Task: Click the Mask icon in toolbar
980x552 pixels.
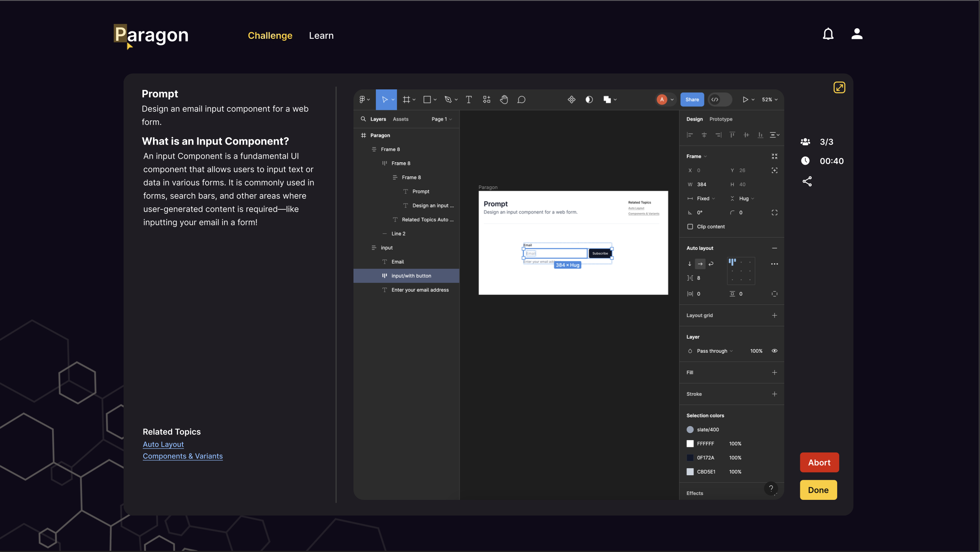Action: click(x=589, y=100)
